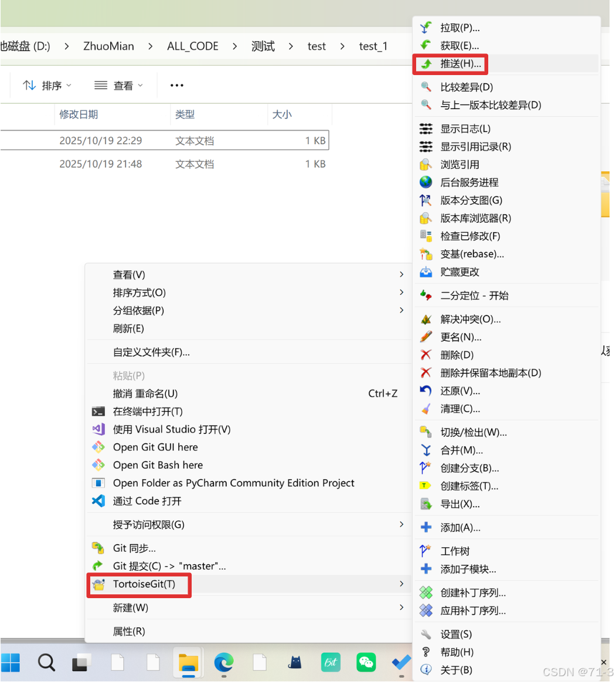Open taskbar Search magnifier
The image size is (616, 682).
click(x=46, y=663)
